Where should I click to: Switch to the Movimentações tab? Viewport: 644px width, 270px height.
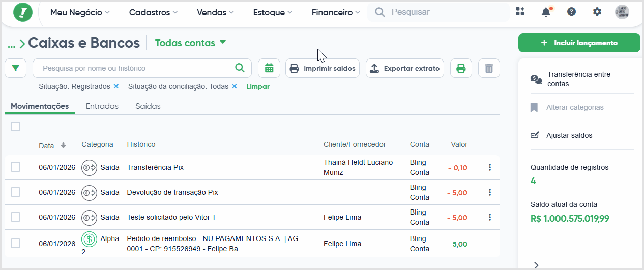(40, 106)
